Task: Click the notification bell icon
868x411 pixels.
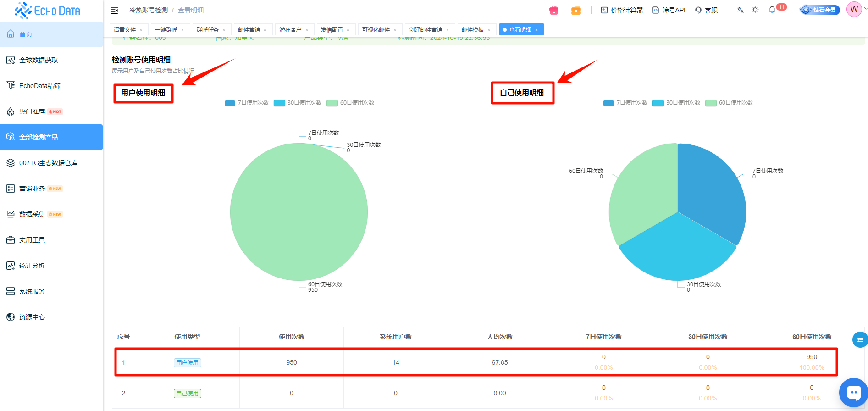Action: (x=772, y=10)
